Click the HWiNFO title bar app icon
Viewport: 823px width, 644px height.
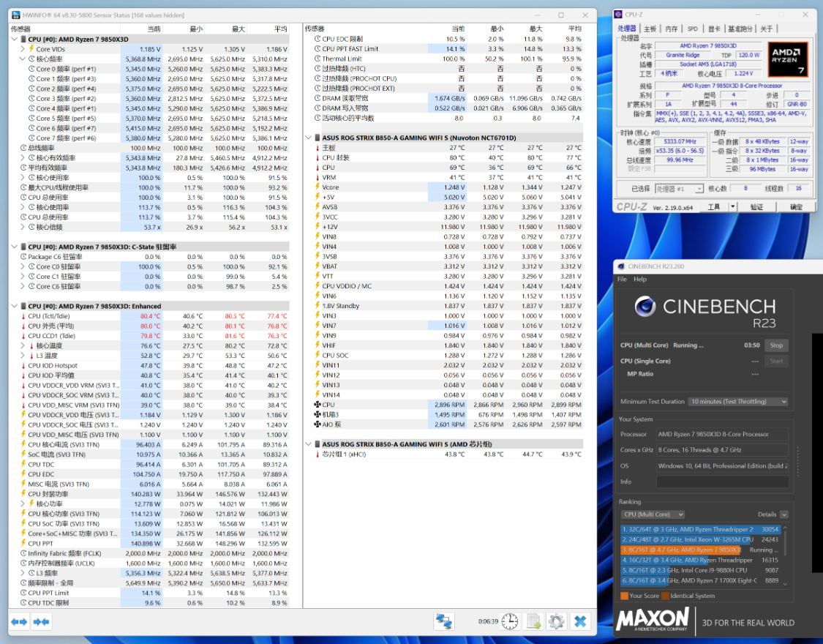pyautogui.click(x=16, y=15)
